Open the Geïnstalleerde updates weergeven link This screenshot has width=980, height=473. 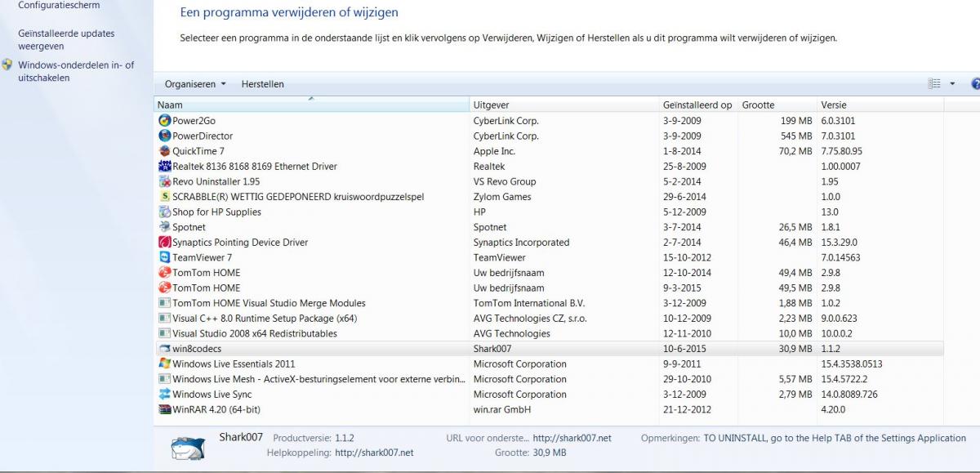(x=66, y=40)
